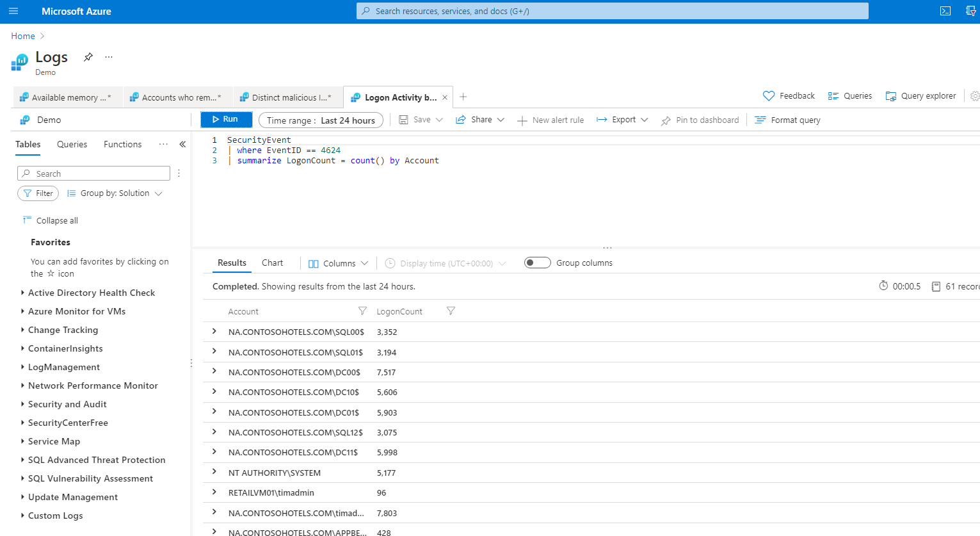Open the Queries gallery
980x536 pixels.
[850, 95]
